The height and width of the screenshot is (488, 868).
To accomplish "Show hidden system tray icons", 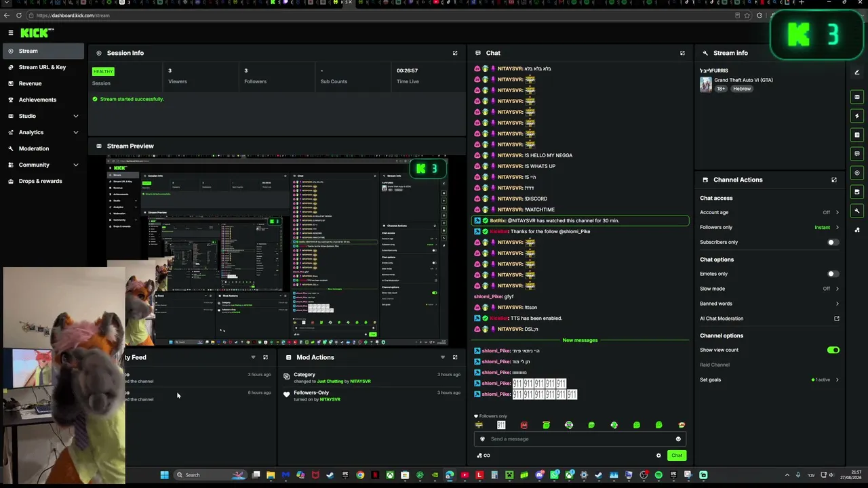I will pyautogui.click(x=787, y=475).
